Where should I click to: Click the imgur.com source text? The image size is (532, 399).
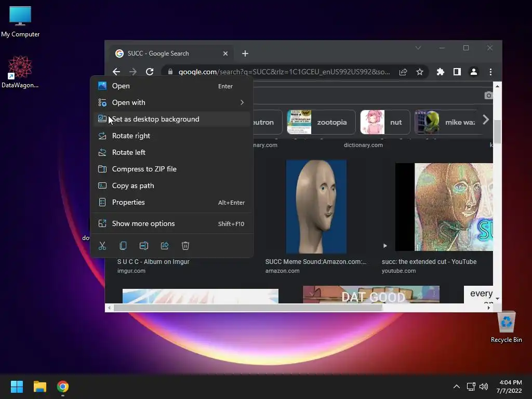(131, 271)
